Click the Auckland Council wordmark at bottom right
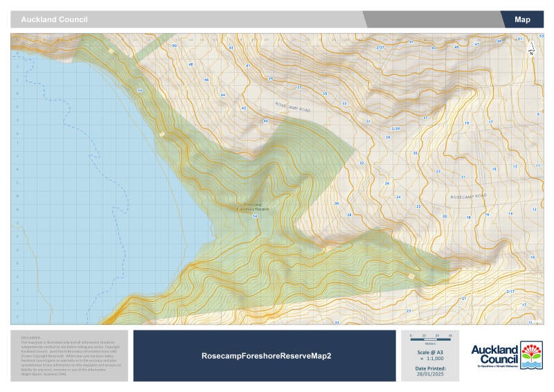 click(494, 355)
